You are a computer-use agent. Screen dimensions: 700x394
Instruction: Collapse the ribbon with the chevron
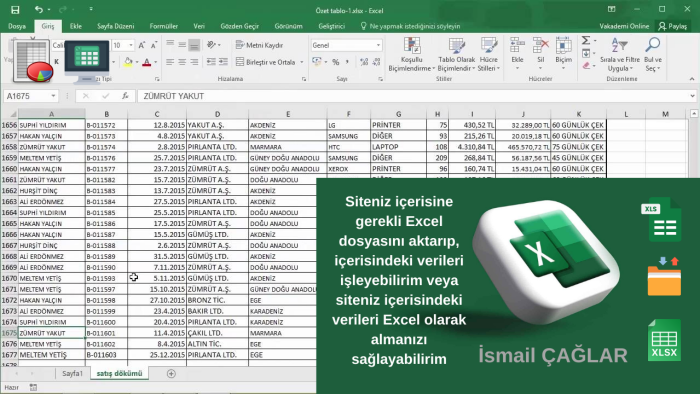click(x=692, y=79)
